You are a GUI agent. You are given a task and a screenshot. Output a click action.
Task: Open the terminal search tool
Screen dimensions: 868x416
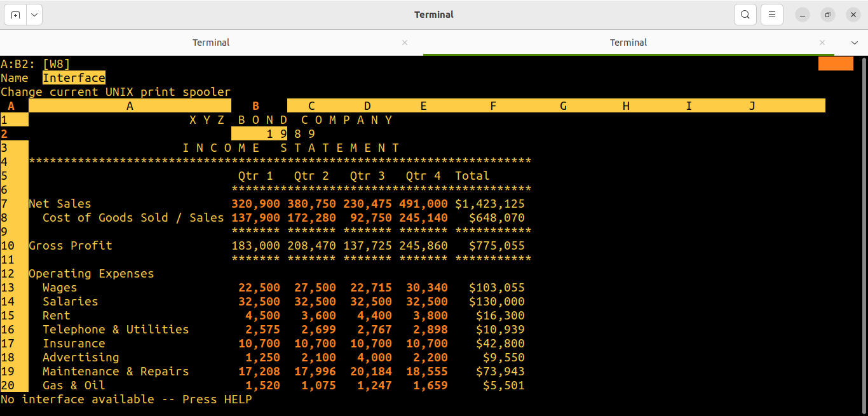[745, 15]
